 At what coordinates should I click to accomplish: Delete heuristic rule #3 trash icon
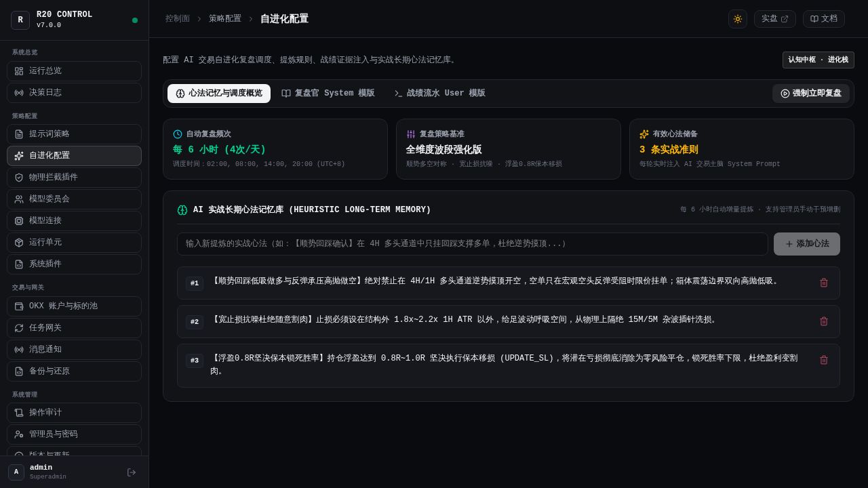coord(824,360)
